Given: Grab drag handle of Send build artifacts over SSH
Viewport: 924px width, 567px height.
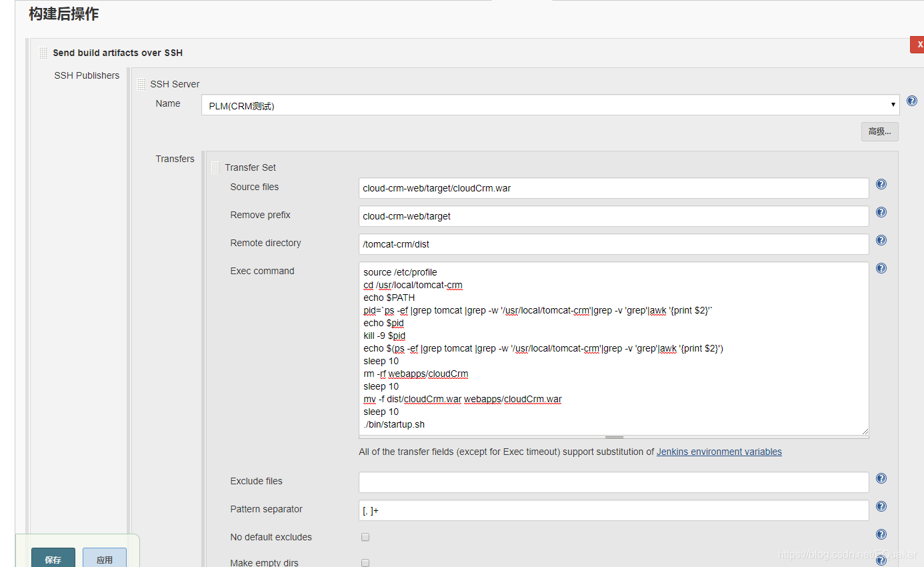Looking at the screenshot, I should (43, 53).
